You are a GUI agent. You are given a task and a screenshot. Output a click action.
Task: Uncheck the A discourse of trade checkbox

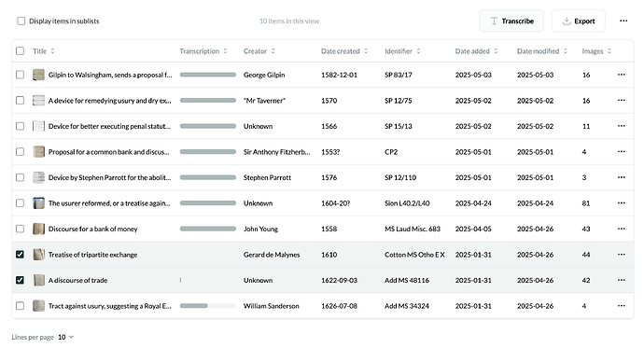20,280
